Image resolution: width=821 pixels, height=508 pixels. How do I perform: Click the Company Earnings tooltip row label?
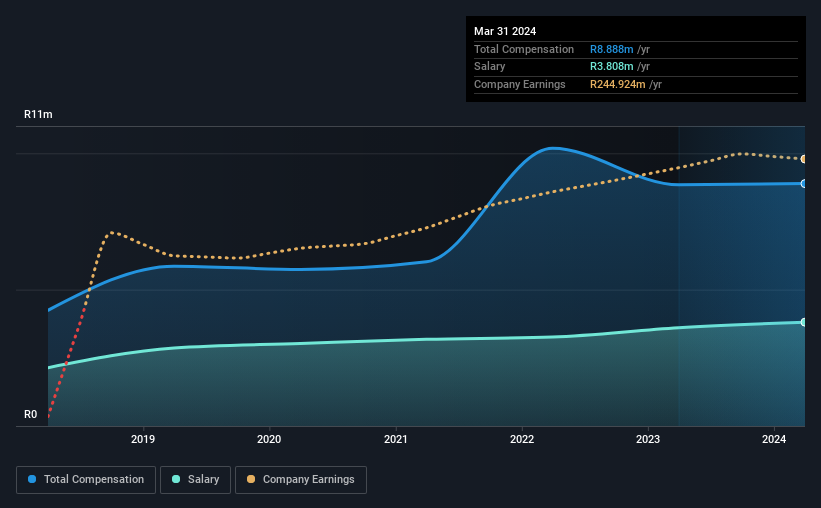coord(519,84)
